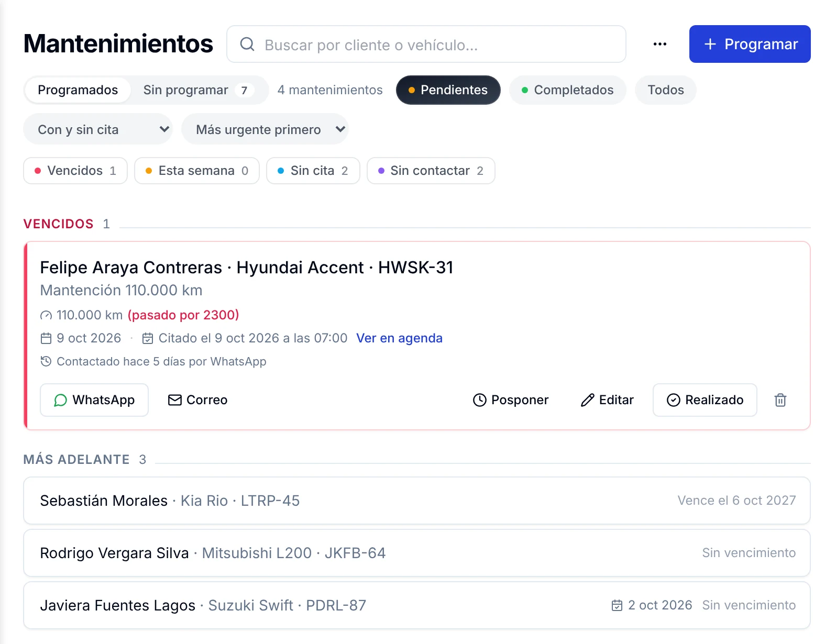836x644 pixels.
Task: Click the VENCIDOS section heading
Action: 59,224
